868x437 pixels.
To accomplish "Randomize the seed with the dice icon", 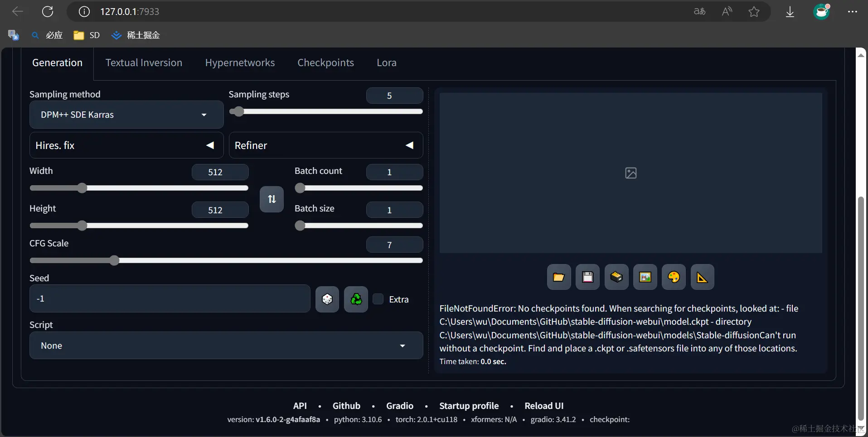I will [327, 299].
